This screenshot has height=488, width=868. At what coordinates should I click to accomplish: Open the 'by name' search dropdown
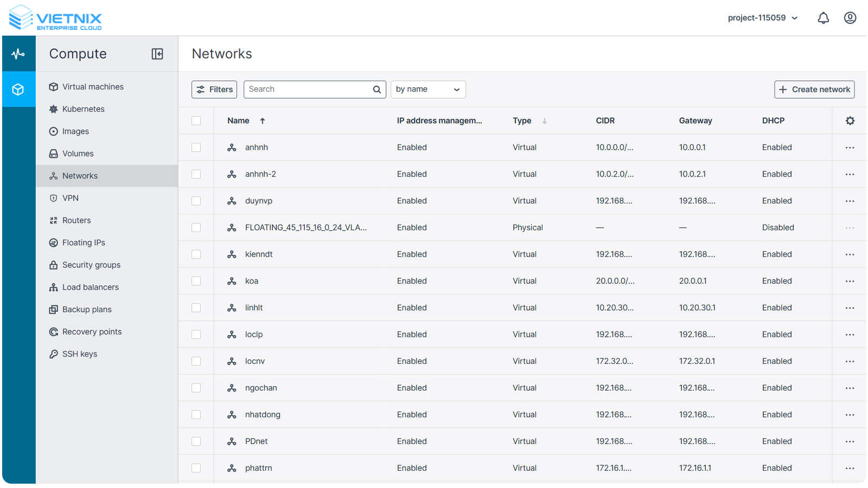tap(428, 89)
